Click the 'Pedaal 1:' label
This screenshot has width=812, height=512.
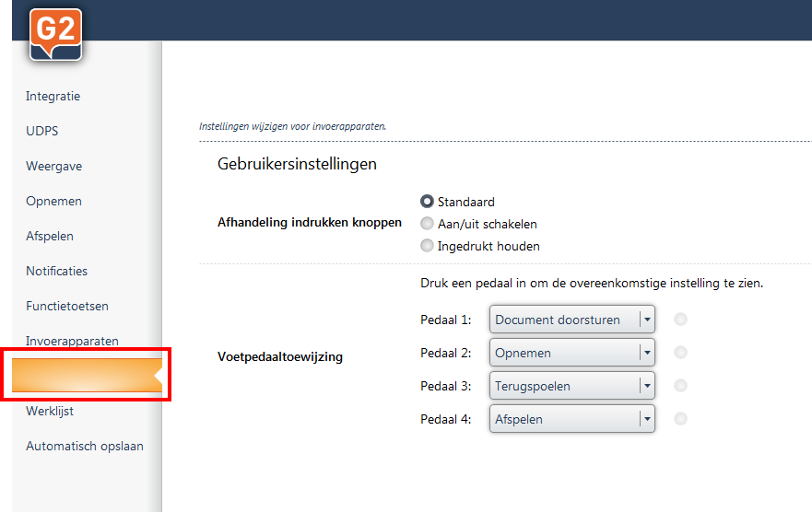click(x=446, y=320)
